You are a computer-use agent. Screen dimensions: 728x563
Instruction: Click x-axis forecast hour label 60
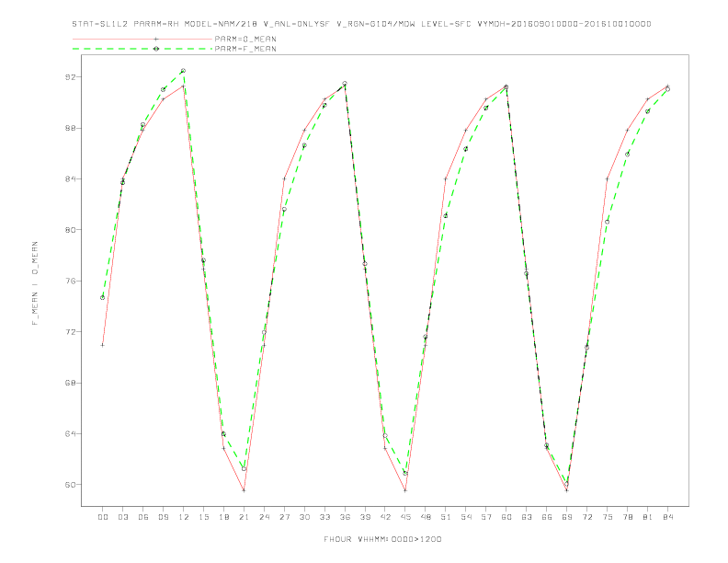coord(506,517)
